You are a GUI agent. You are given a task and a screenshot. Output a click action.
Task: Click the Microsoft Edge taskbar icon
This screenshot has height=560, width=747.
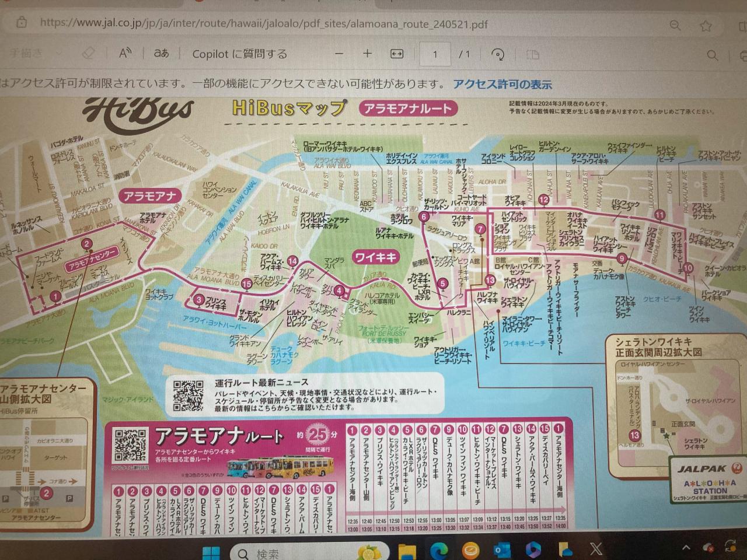coord(439,550)
